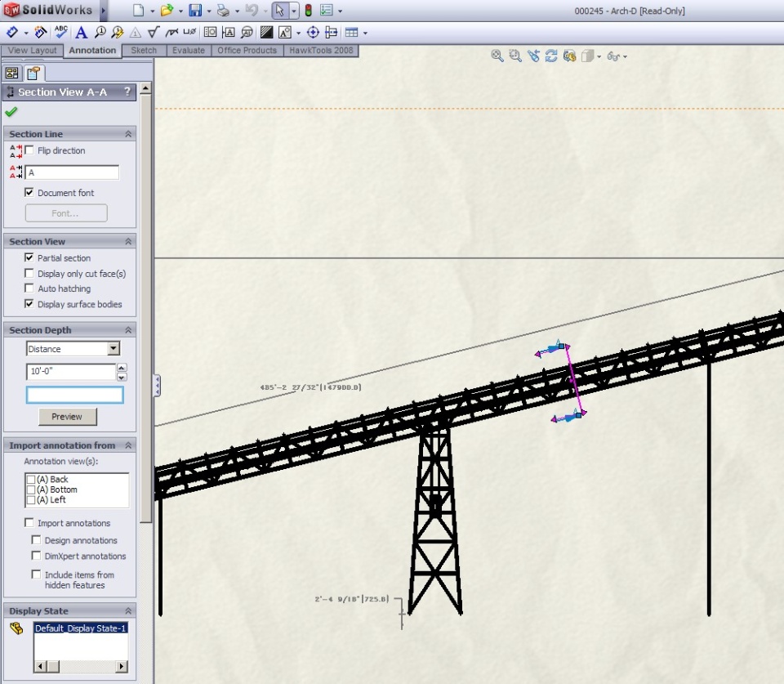Click the Zoom to Fit magnifier icon
784x684 pixels.
497,56
